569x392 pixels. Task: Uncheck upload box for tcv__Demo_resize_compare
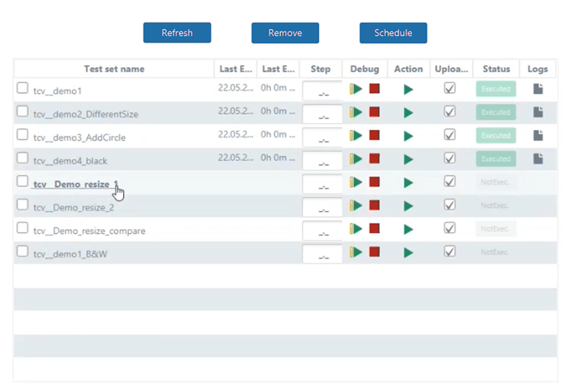450,228
